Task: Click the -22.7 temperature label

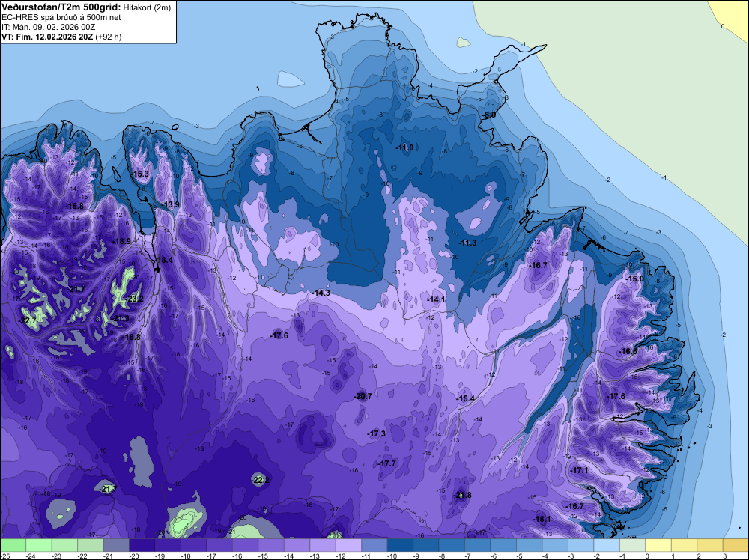Action: [27, 321]
